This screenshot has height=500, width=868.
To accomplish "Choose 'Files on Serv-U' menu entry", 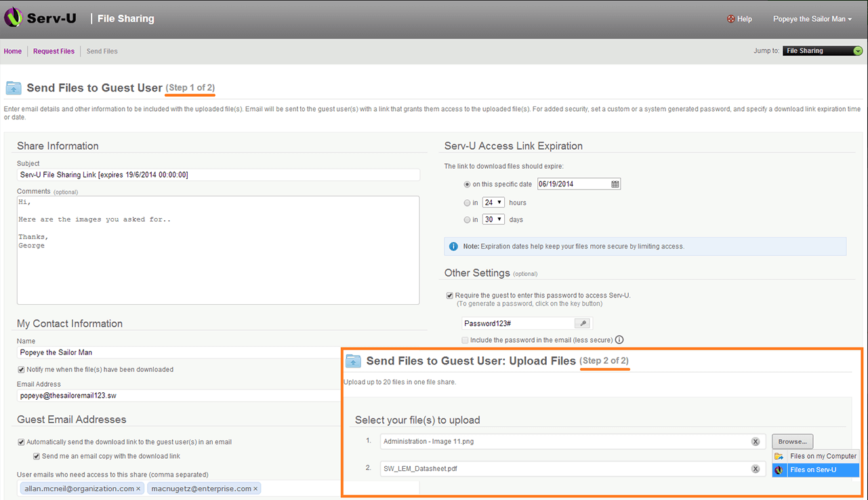I will [x=816, y=470].
